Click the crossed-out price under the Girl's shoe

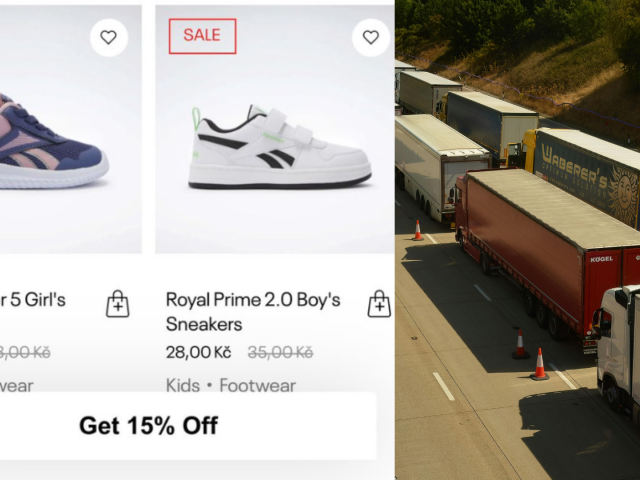pyautogui.click(x=25, y=352)
